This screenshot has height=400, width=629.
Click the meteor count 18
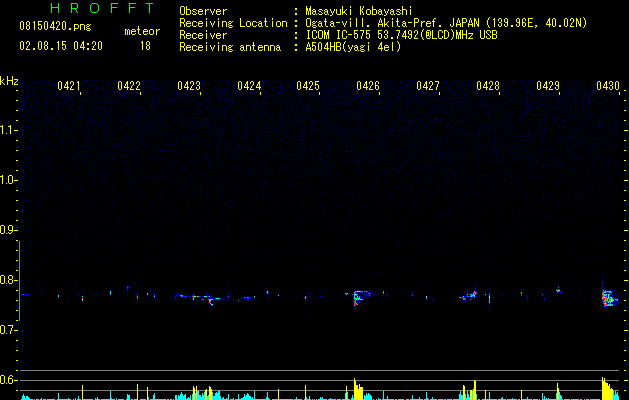145,46
